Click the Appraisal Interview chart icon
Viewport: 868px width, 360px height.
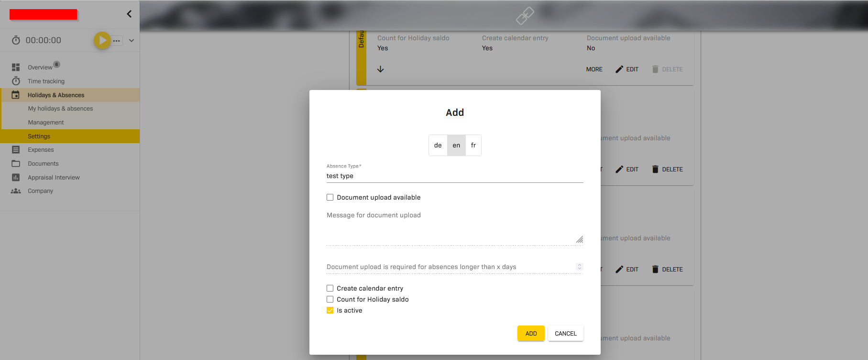pyautogui.click(x=16, y=178)
